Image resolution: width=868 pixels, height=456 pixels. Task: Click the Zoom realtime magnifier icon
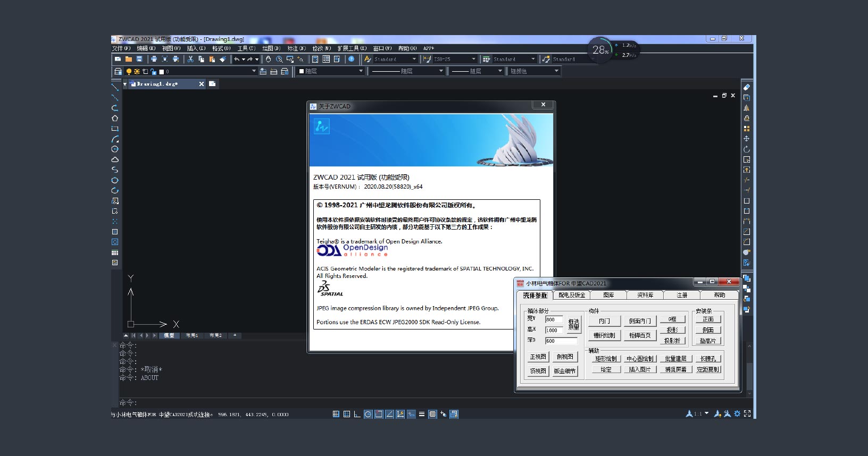click(279, 59)
